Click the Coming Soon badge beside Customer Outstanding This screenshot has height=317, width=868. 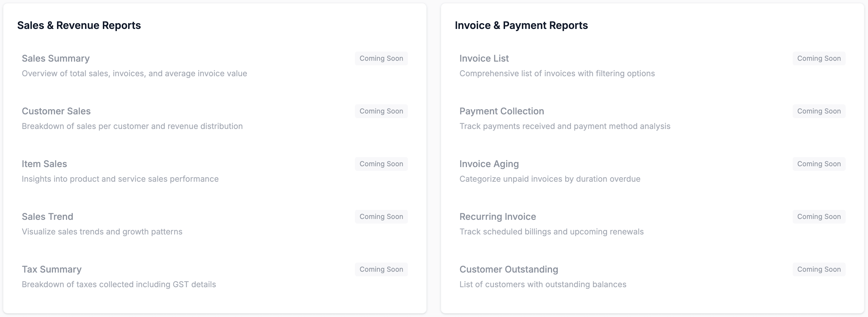[x=819, y=269]
